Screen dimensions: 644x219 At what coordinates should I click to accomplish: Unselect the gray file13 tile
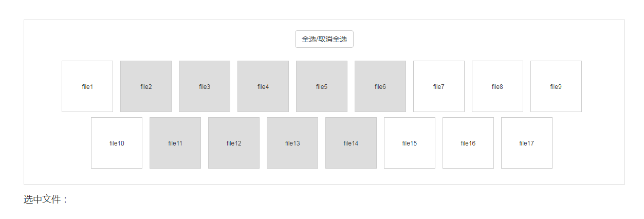pyautogui.click(x=292, y=143)
